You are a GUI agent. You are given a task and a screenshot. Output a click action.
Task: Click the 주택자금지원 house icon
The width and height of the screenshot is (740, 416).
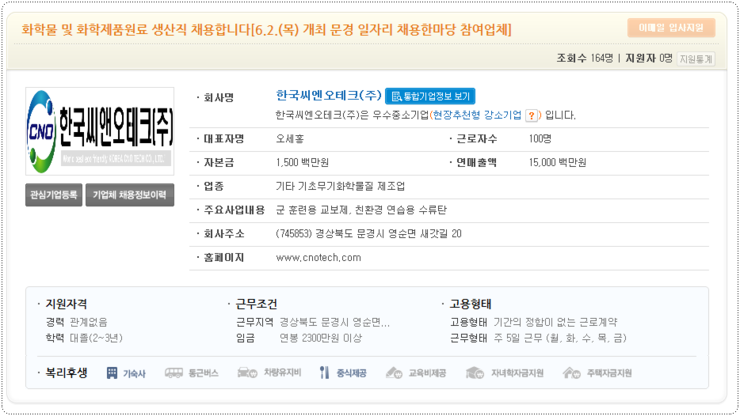click(x=572, y=373)
